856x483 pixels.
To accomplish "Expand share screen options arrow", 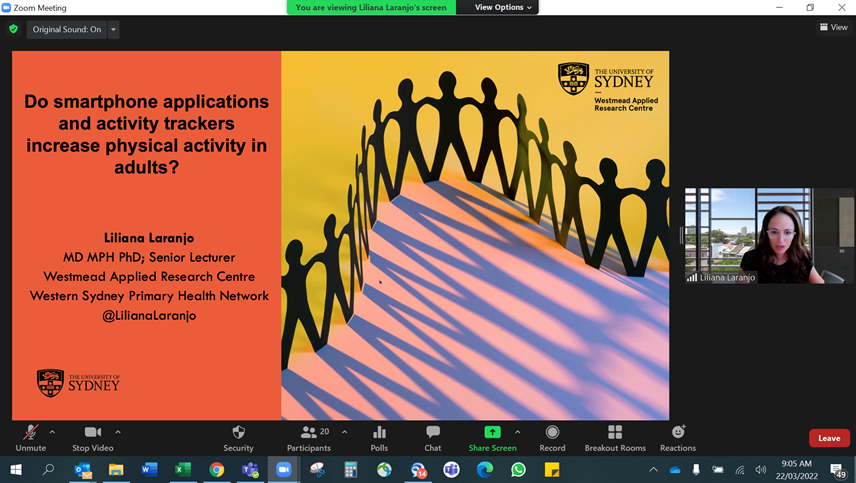I will [518, 432].
